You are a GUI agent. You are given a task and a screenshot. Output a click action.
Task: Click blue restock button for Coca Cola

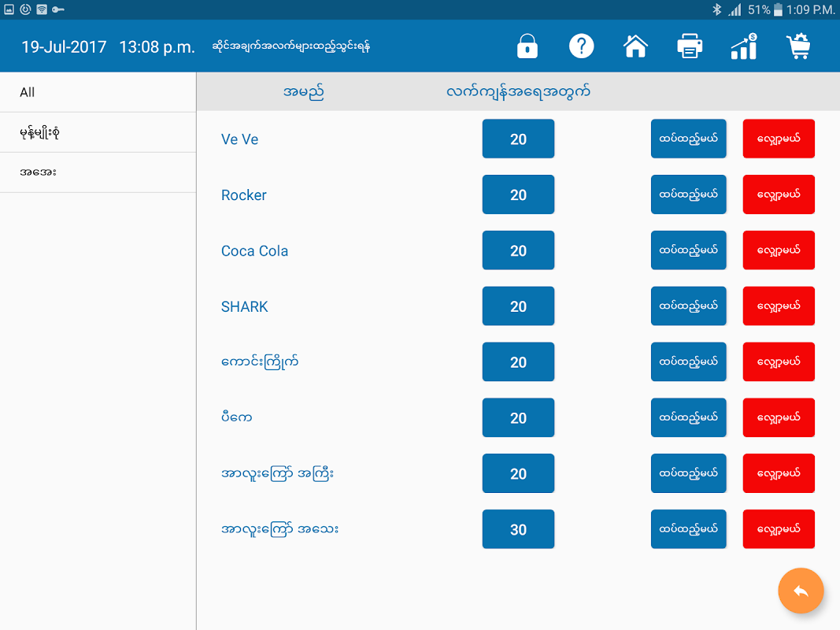pyautogui.click(x=688, y=250)
